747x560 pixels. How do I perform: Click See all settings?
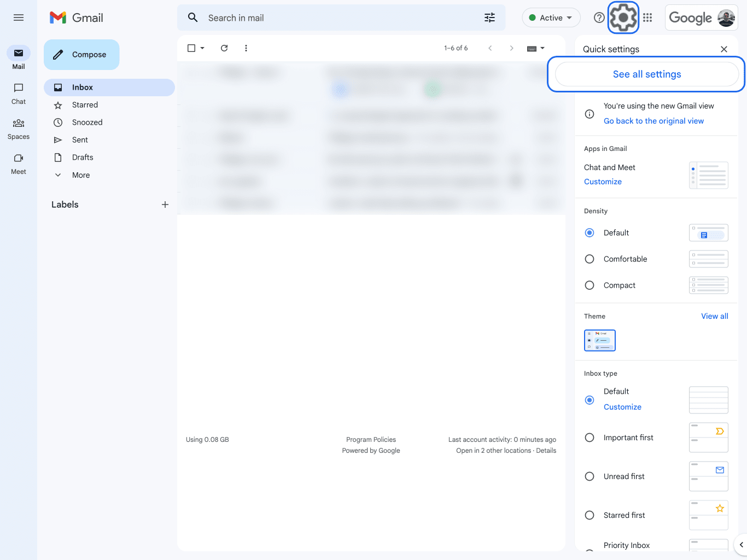647,74
